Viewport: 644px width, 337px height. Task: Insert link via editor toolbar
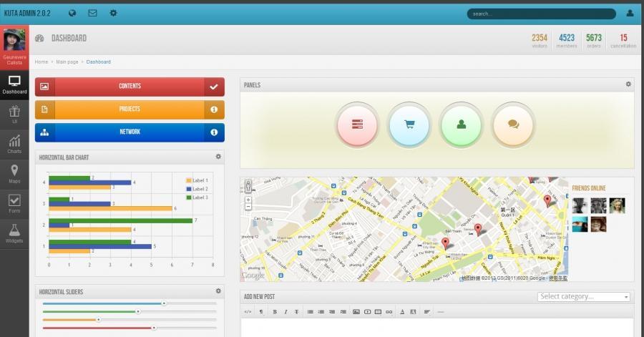389,312
